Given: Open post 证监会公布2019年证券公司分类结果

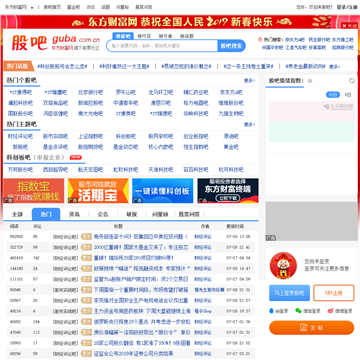Looking at the screenshot, I should pyautogui.click(x=133, y=353).
